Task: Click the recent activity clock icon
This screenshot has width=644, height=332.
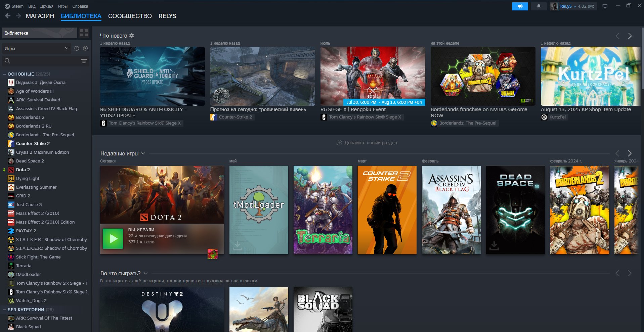Action: [x=77, y=48]
